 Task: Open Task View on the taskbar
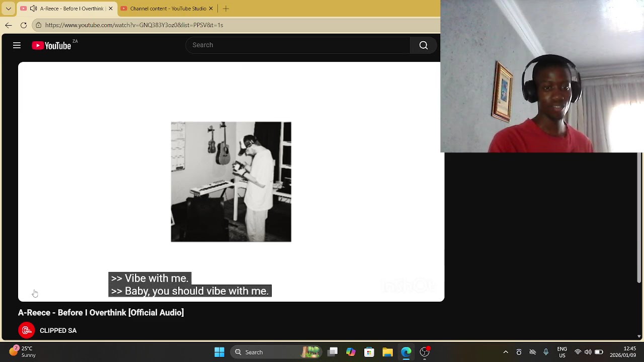pyautogui.click(x=333, y=352)
